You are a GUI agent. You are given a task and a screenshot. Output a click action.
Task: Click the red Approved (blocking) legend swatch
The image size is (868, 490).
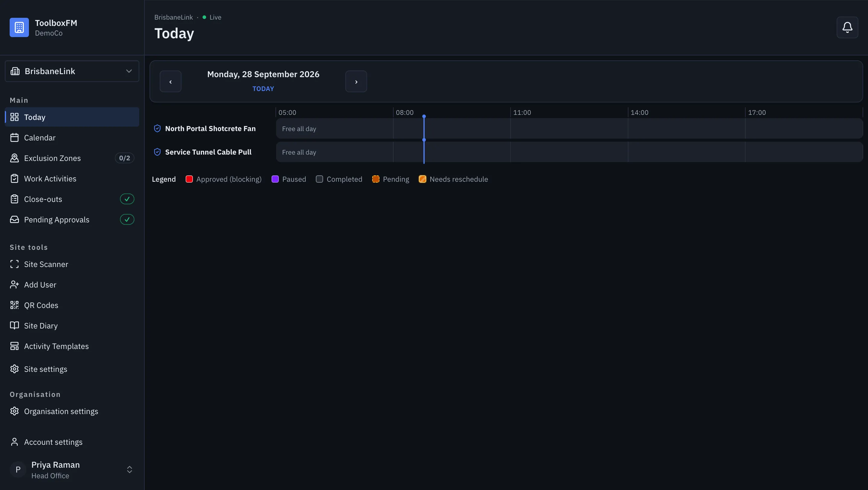pyautogui.click(x=189, y=179)
